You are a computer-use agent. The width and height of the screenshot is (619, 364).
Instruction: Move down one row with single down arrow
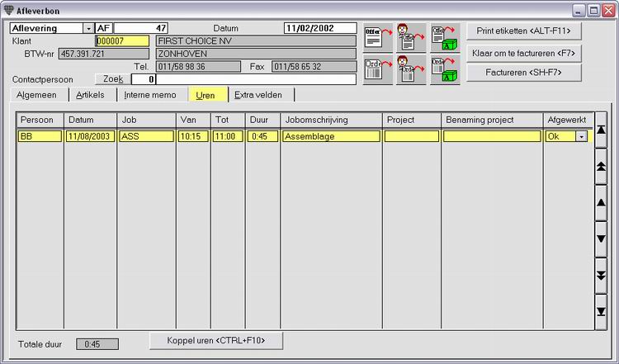click(601, 239)
